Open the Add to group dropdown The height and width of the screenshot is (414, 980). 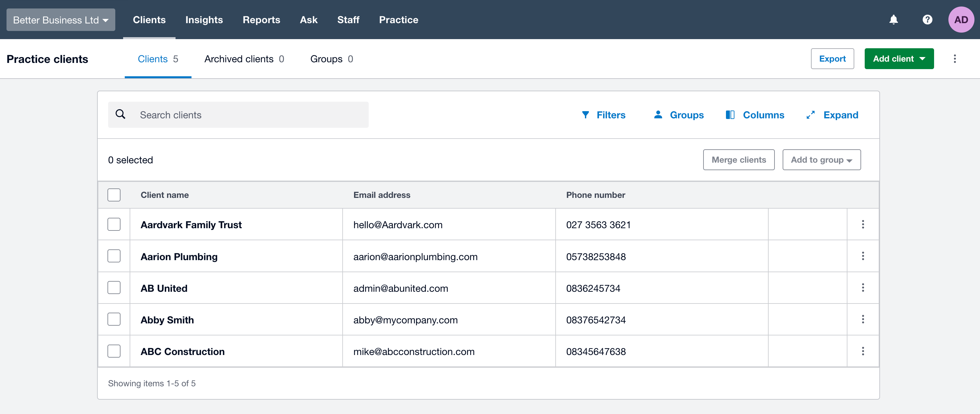[822, 160]
